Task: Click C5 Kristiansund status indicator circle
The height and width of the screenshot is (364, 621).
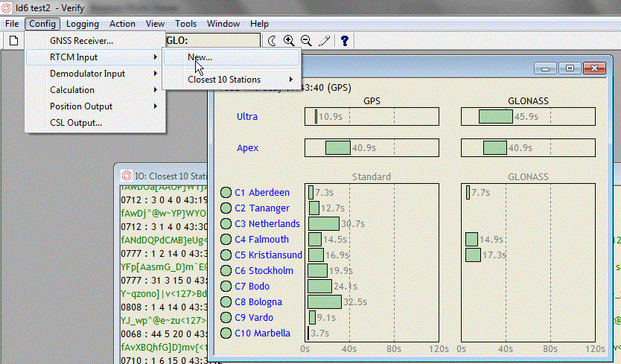Action: coord(226,255)
